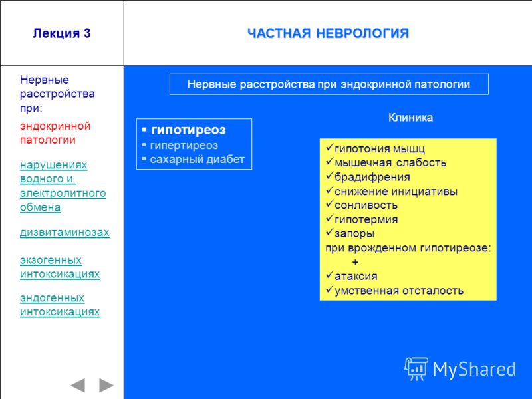Click the 'ЧАСТНАЯ НЕВРОЛОГИЯ' title

point(328,33)
